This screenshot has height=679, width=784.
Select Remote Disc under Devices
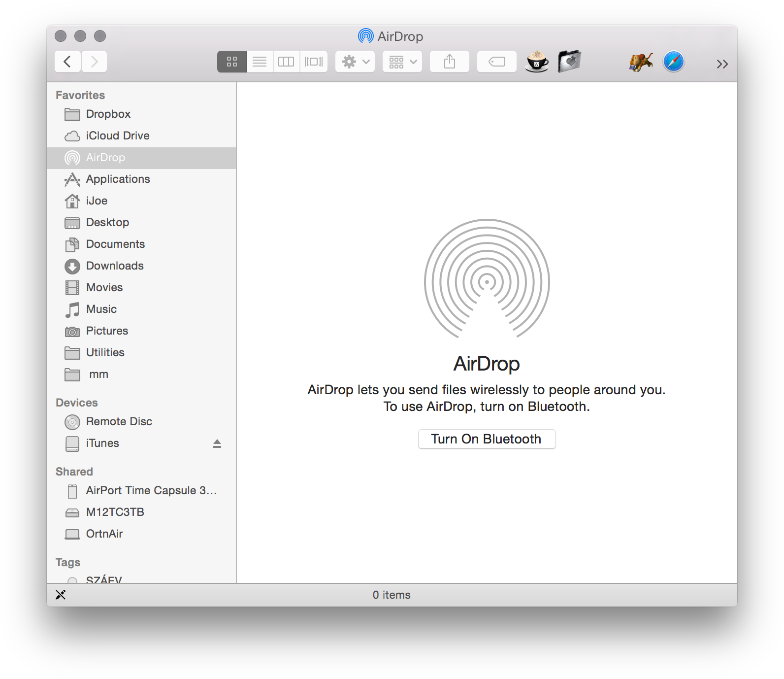coord(141,422)
